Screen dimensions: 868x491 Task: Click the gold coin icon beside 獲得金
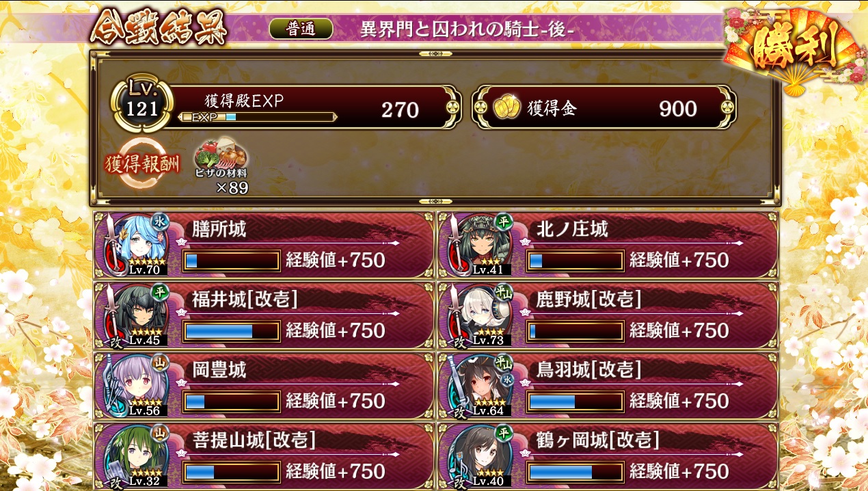pos(507,108)
